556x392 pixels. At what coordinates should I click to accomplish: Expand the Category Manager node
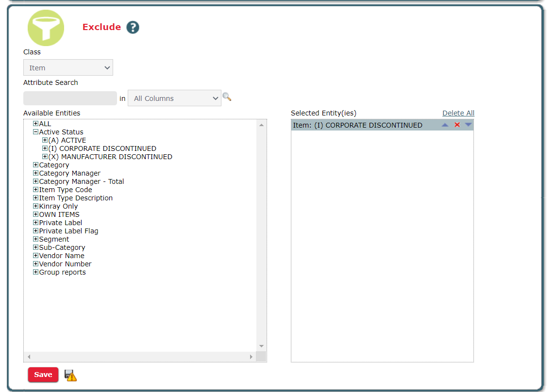35,173
